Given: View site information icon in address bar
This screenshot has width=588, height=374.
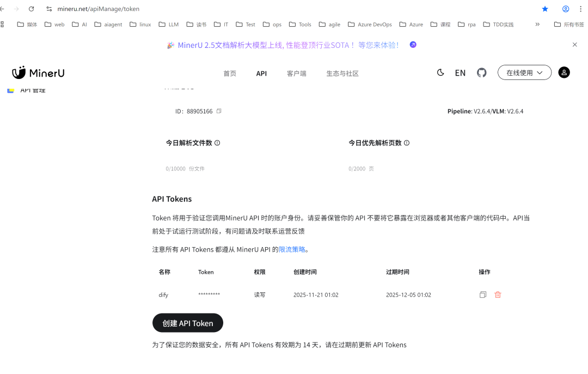Looking at the screenshot, I should [x=49, y=9].
